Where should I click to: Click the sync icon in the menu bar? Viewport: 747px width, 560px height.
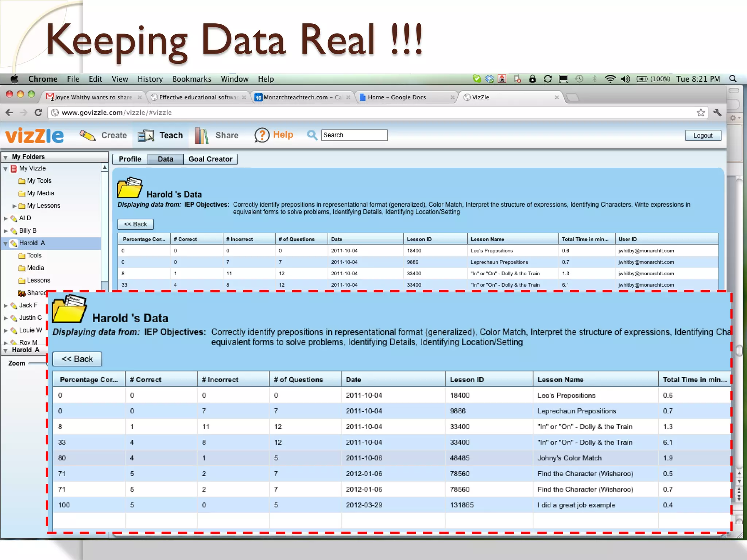point(548,79)
